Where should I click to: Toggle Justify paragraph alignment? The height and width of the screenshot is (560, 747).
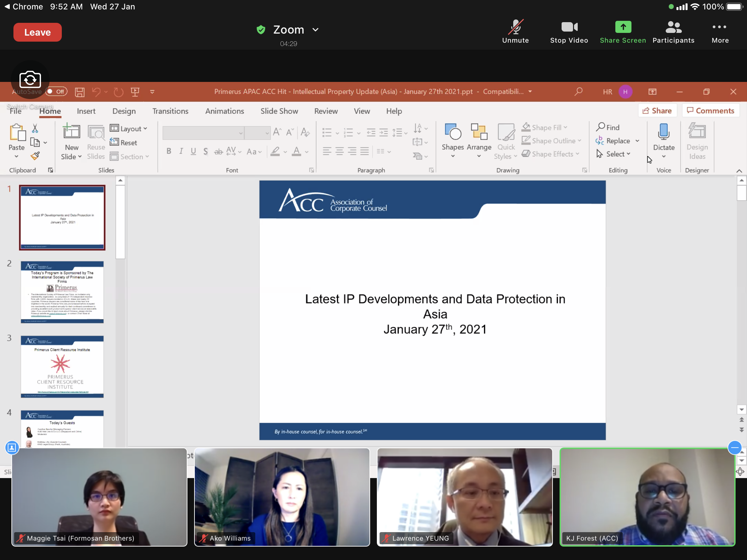point(364,151)
